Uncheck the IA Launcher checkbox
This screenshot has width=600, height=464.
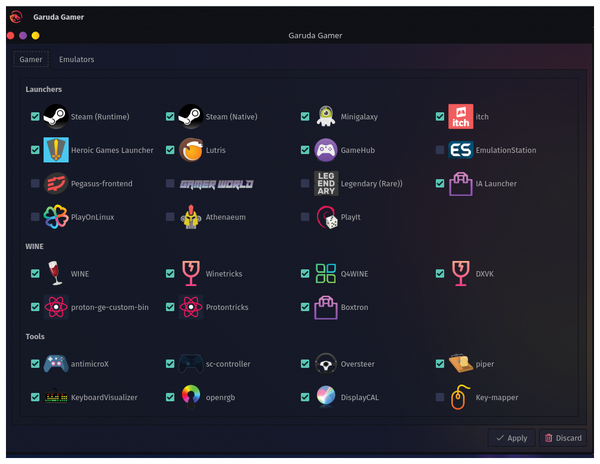(x=440, y=184)
